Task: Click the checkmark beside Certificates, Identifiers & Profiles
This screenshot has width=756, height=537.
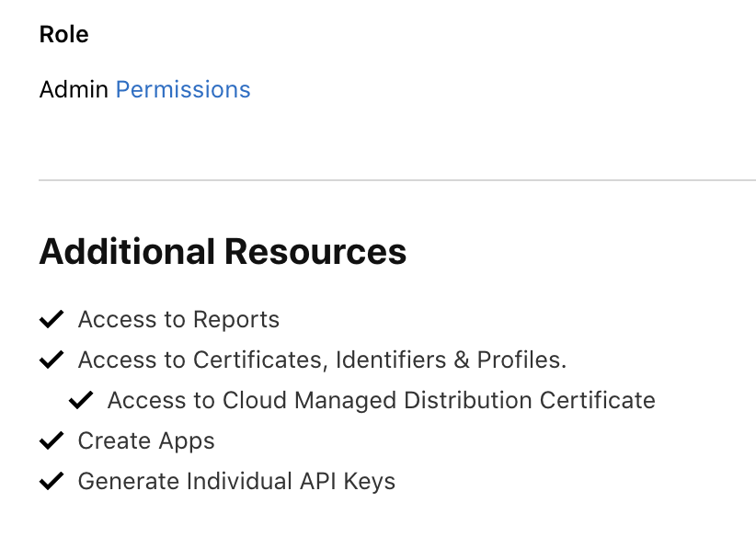Action: [52, 360]
